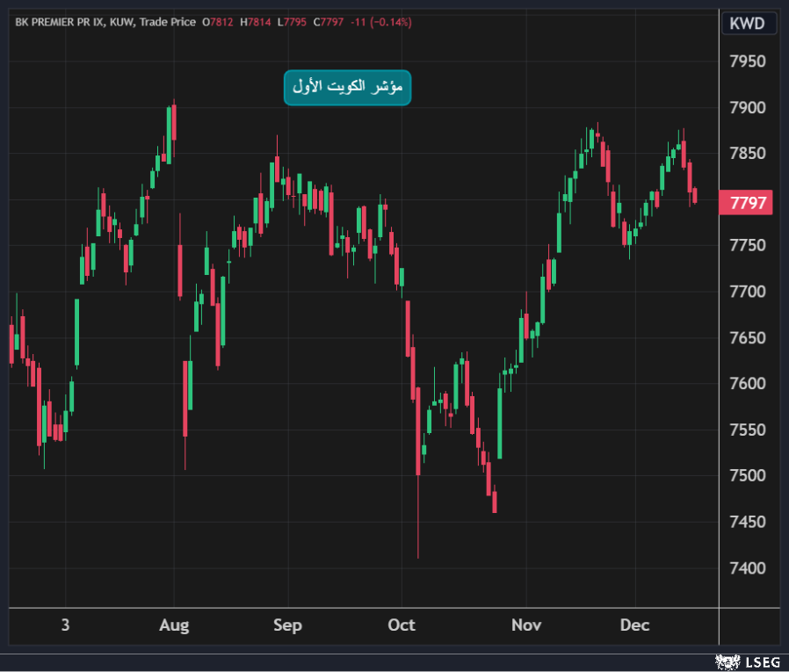Screen dimensions: 789x672
Task: Click the Nov marker on time axis
Action: (525, 625)
